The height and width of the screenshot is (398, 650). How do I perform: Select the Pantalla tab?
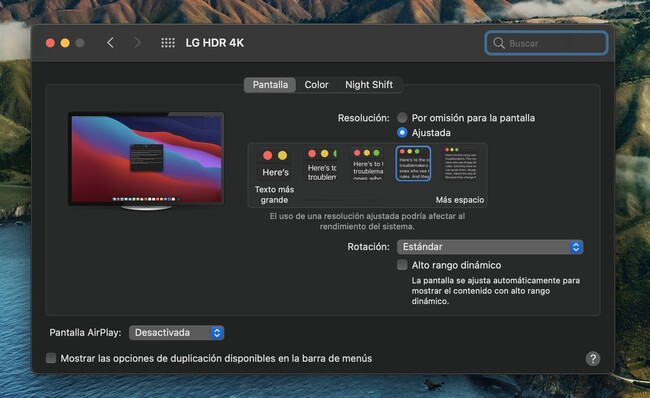[x=270, y=85]
